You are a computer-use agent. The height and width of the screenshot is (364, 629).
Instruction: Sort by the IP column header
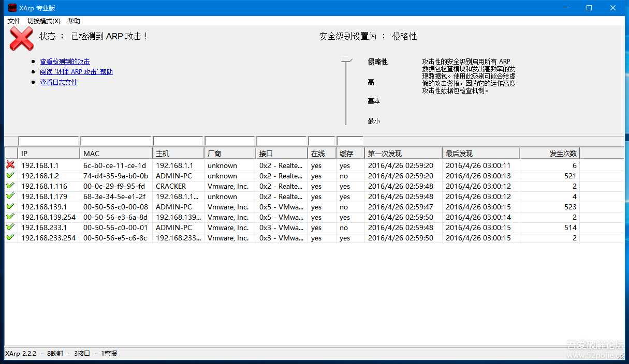click(49, 154)
